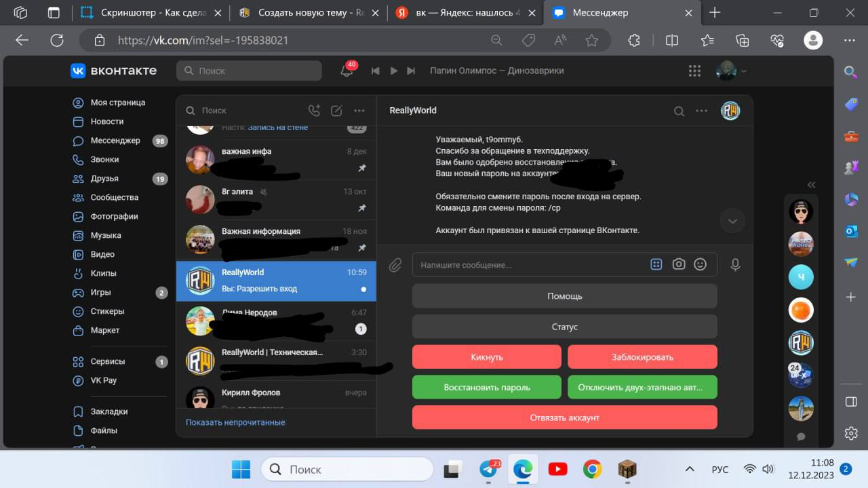Open the VK notifications bell
Viewport: 868px width, 488px height.
347,70
